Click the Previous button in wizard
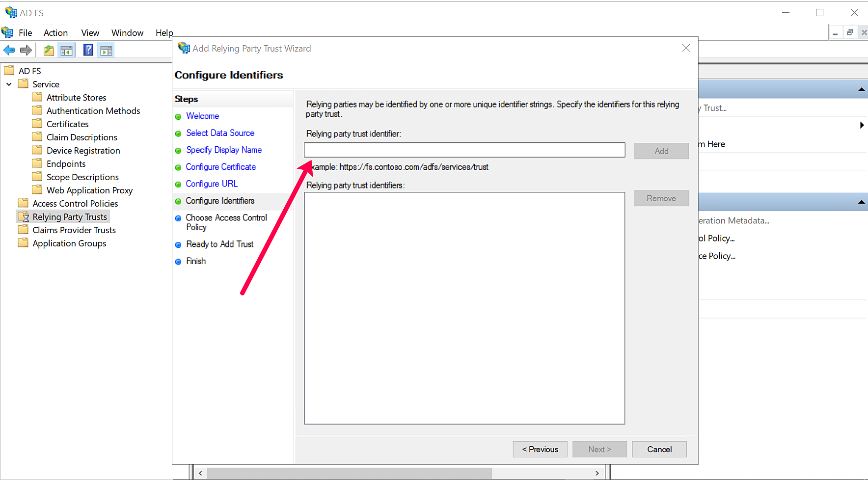 coord(540,449)
